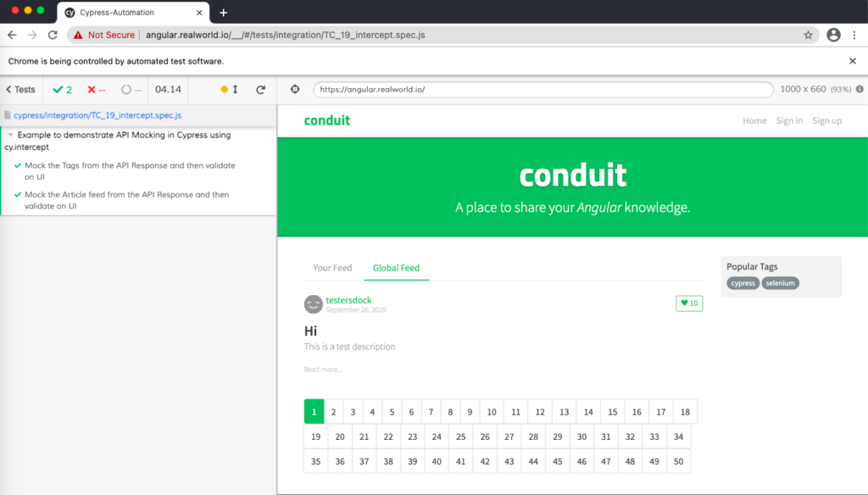Viewport: 868px width, 495px height.
Task: Click the Cypress URL field
Action: pyautogui.click(x=543, y=89)
